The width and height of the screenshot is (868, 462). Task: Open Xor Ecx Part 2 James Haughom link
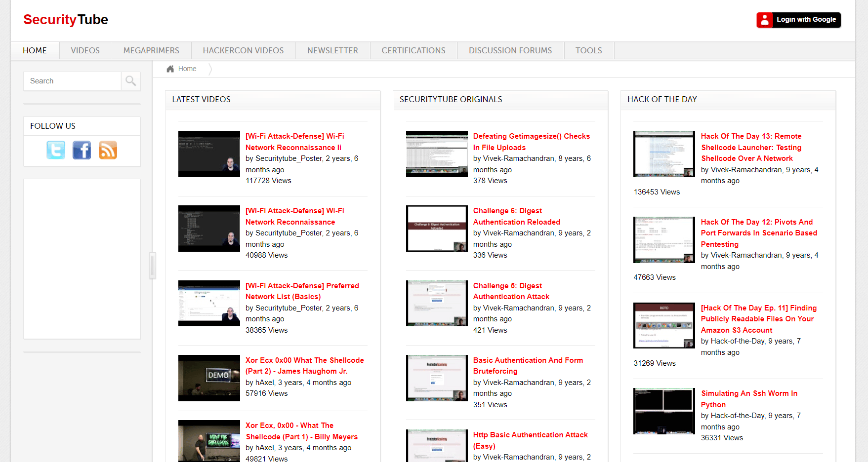coord(305,366)
